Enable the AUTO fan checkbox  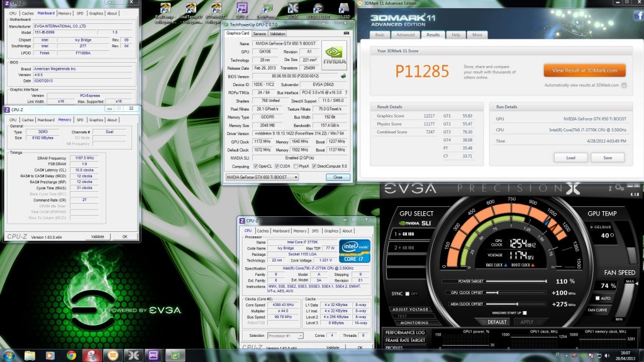click(x=597, y=298)
